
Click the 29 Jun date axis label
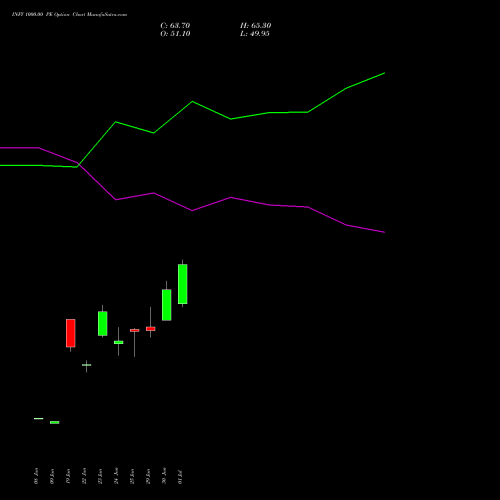[x=148, y=476]
